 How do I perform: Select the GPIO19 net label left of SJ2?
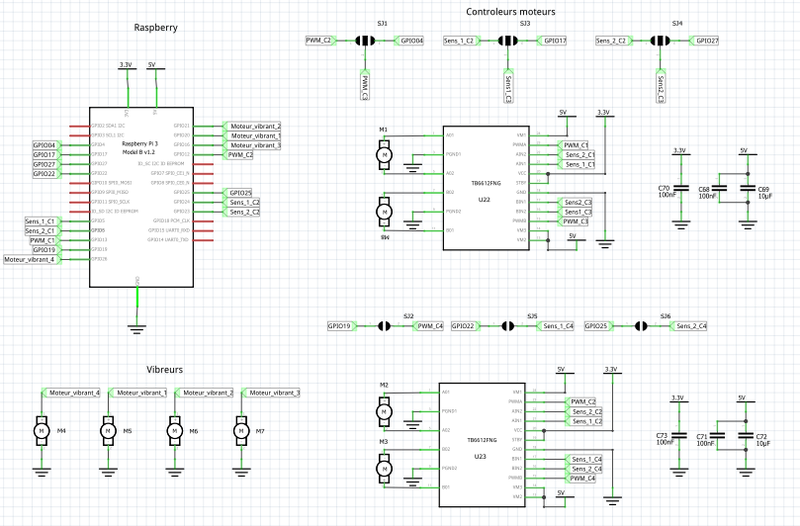pos(340,326)
